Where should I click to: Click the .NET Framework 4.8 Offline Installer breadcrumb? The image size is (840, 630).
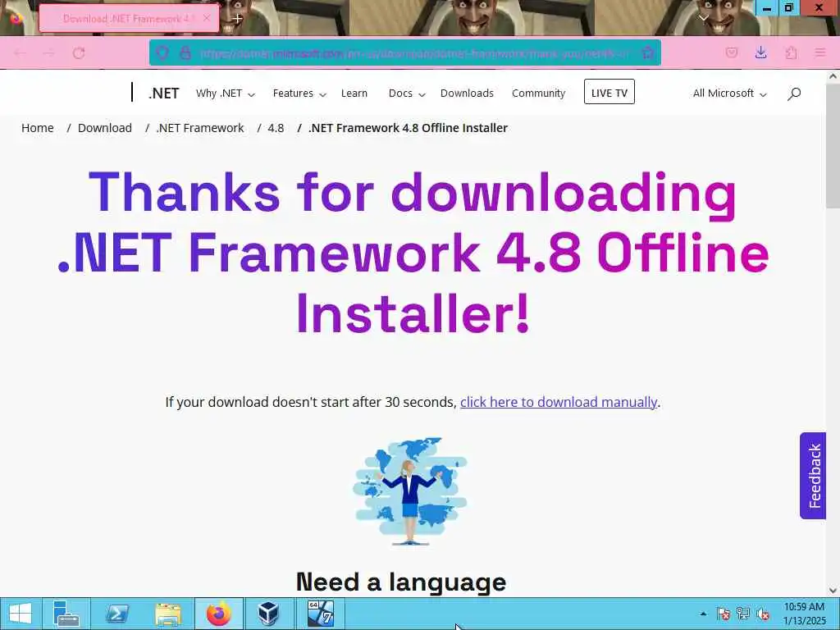click(x=409, y=128)
